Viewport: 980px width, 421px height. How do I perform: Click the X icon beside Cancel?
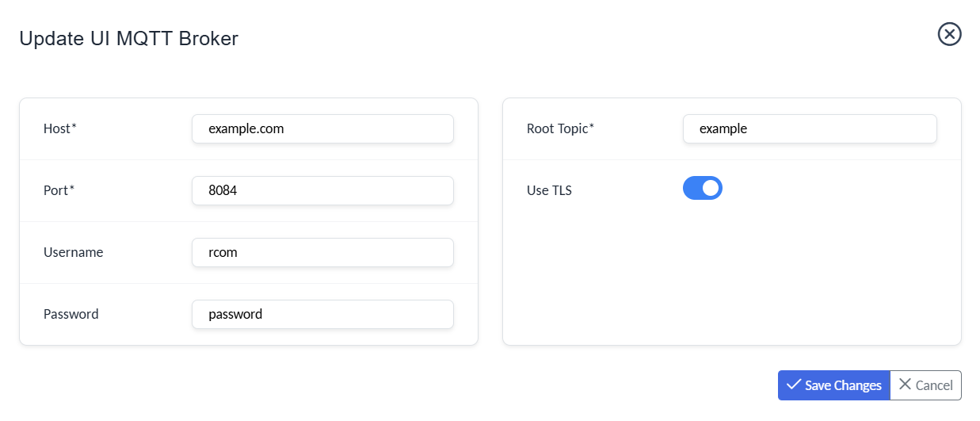(x=905, y=385)
